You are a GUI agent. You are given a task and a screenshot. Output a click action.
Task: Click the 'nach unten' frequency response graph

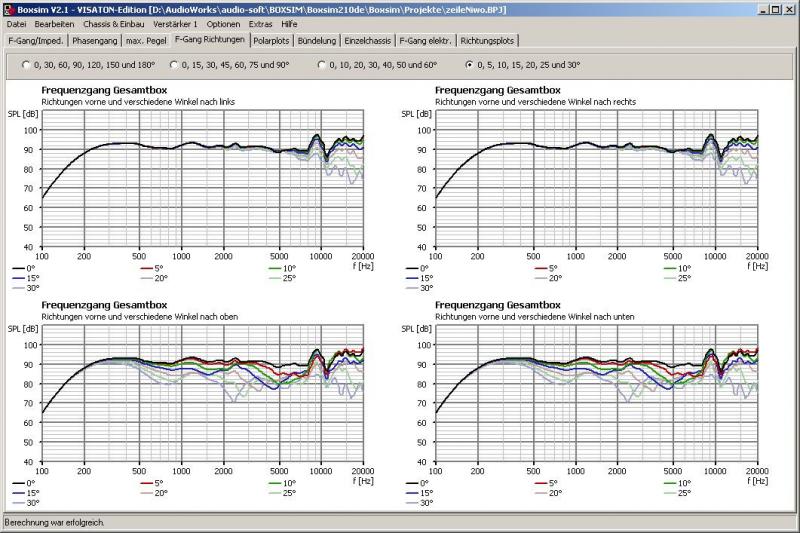coord(596,393)
